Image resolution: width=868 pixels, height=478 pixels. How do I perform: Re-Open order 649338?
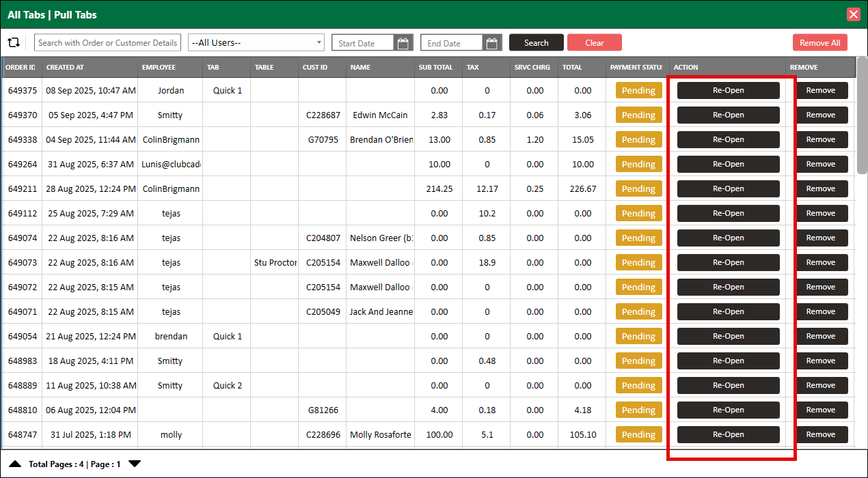[x=729, y=139]
